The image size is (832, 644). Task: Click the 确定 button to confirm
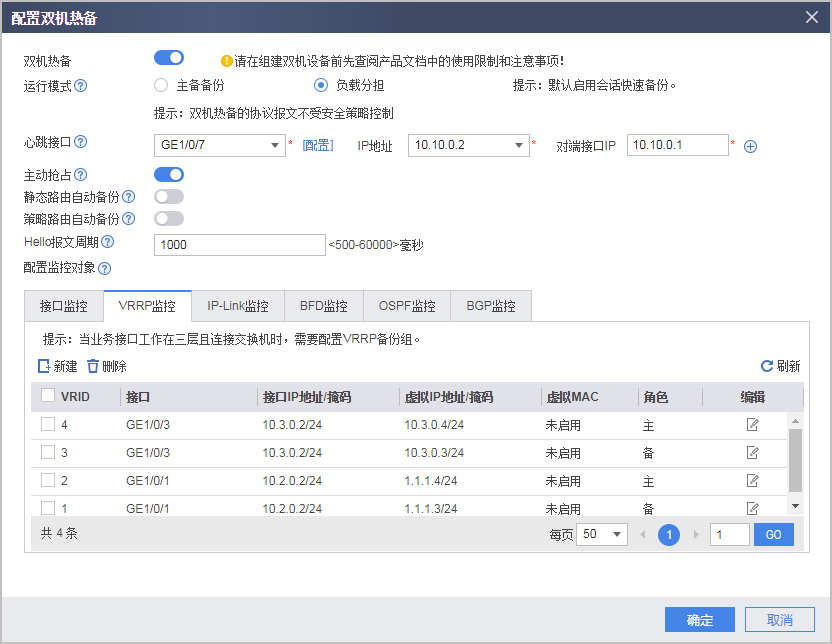click(x=699, y=620)
